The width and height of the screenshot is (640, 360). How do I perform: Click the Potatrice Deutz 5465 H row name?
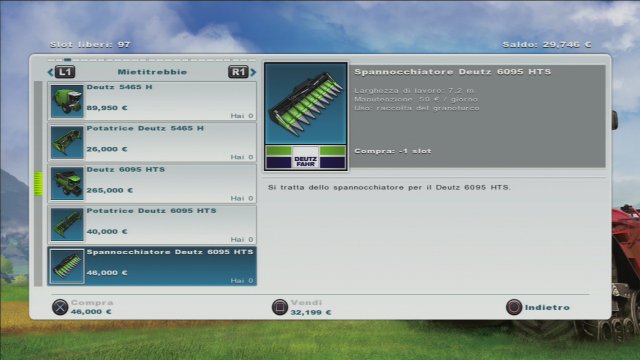point(145,128)
